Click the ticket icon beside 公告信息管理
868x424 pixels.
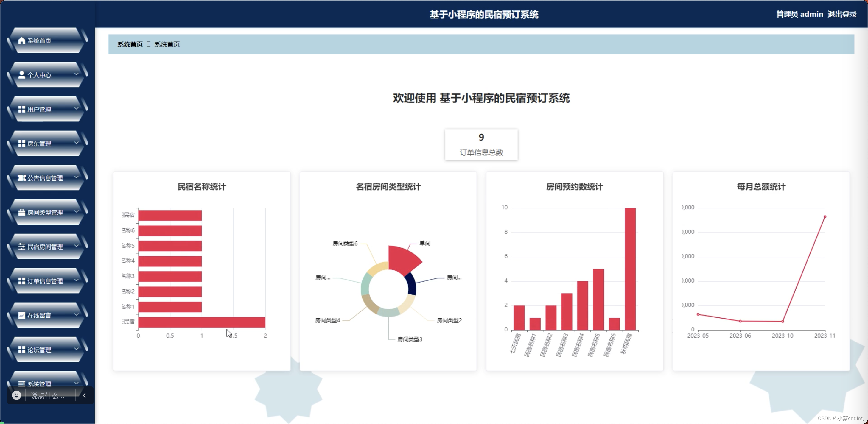pos(21,178)
